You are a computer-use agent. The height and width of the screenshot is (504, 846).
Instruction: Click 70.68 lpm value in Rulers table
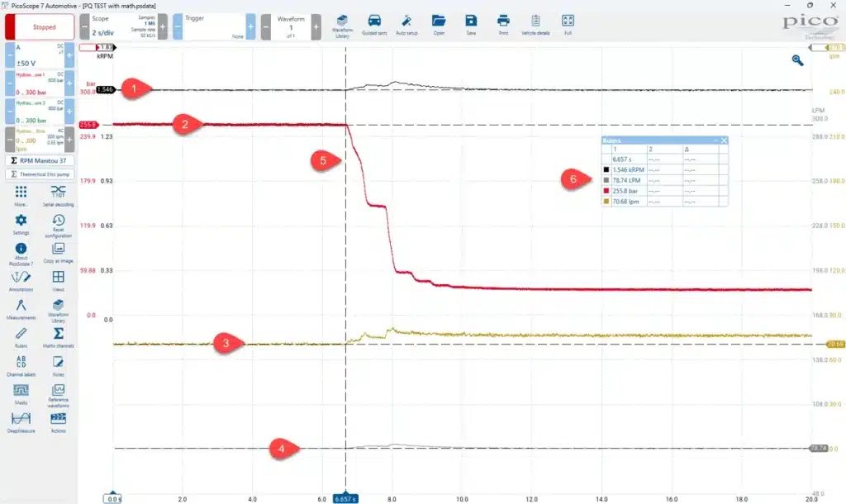[625, 202]
